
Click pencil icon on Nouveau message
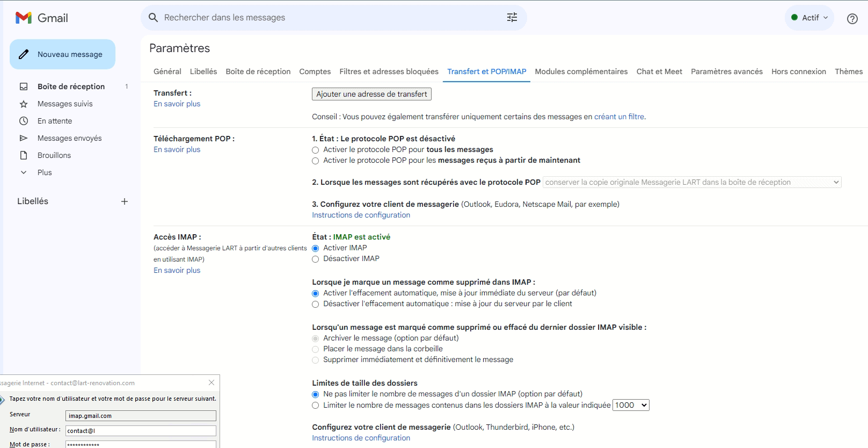[x=24, y=54]
